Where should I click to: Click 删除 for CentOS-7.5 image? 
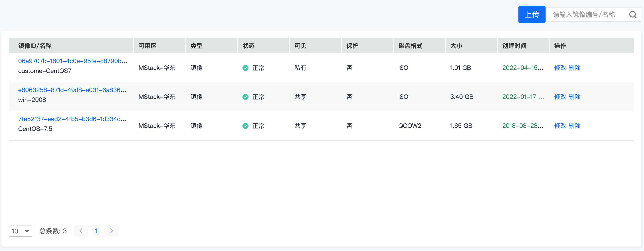tap(574, 126)
